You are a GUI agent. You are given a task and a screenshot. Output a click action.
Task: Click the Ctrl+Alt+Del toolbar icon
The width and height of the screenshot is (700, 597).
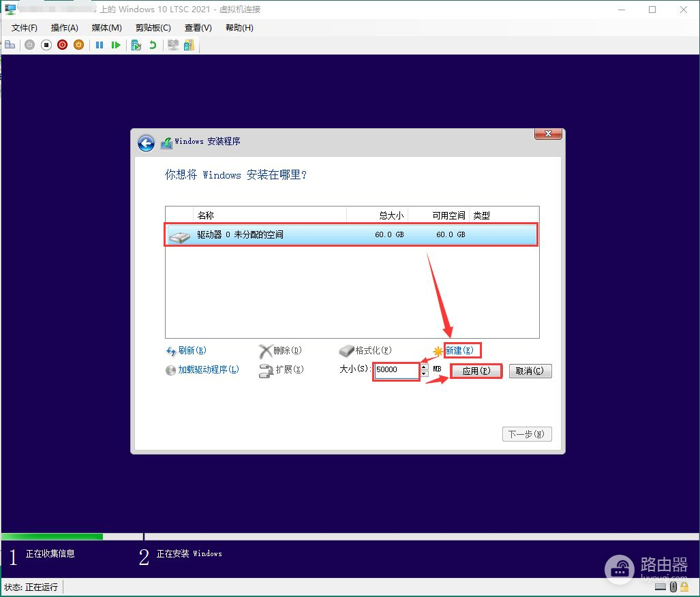point(10,45)
